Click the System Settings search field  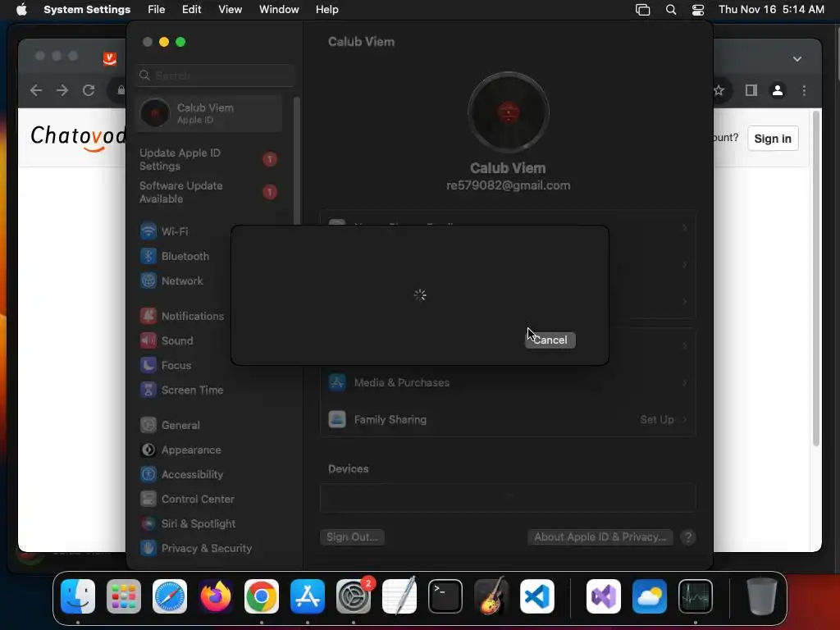[x=216, y=75]
